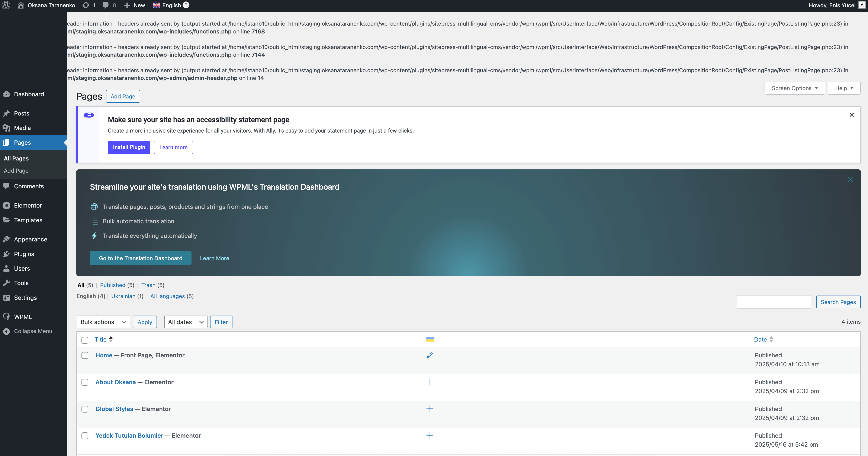Viewport: 868px width, 456px height.
Task: Dismiss the accessibility statement notice
Action: point(852,115)
